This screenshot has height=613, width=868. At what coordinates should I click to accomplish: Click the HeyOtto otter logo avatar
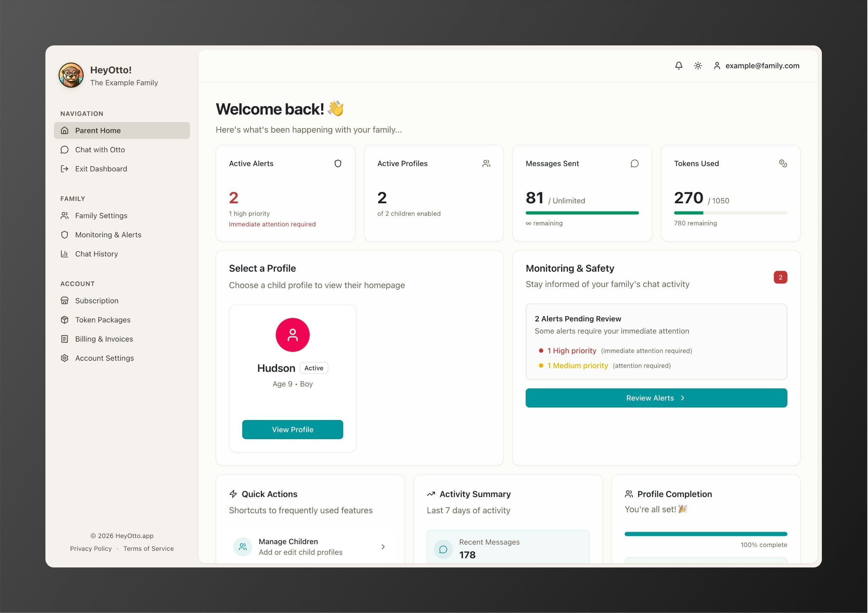click(x=71, y=75)
